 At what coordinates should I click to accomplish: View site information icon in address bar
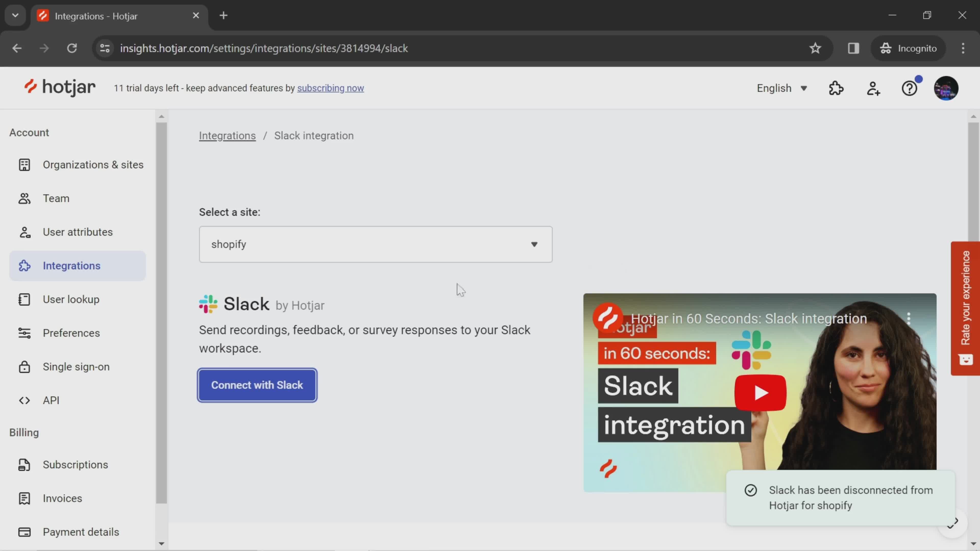(x=105, y=48)
